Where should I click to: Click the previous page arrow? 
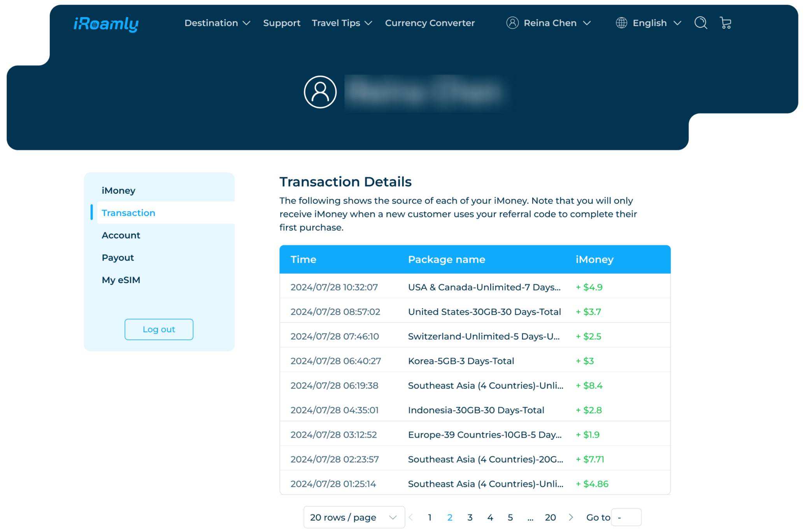click(x=411, y=517)
